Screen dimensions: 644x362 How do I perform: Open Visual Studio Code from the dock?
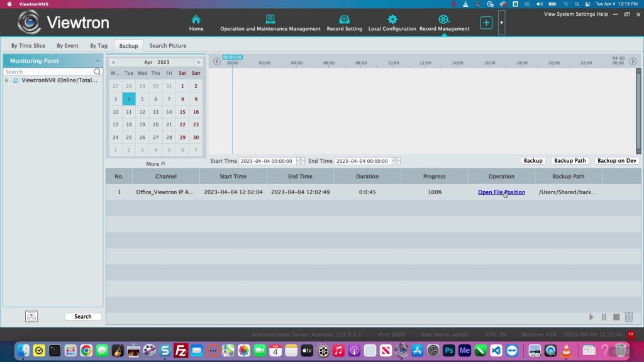pyautogui.click(x=496, y=351)
